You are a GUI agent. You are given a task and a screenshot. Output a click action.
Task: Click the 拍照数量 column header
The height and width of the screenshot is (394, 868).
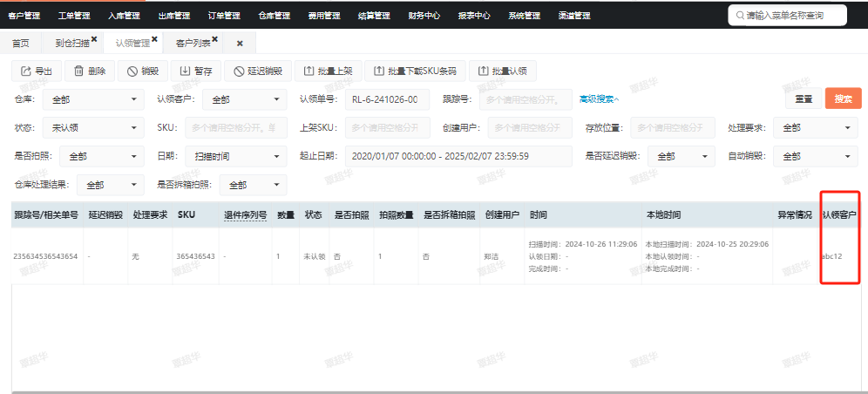click(x=397, y=214)
